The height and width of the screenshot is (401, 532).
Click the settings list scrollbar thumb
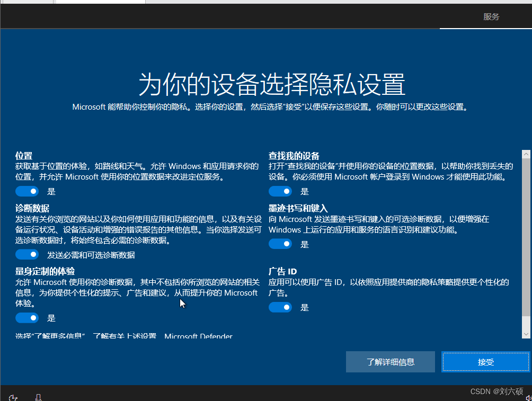[526, 237]
